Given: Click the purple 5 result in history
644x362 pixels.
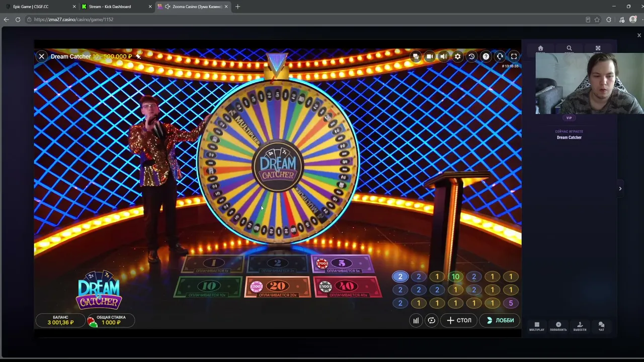Looking at the screenshot, I should coord(511,303).
